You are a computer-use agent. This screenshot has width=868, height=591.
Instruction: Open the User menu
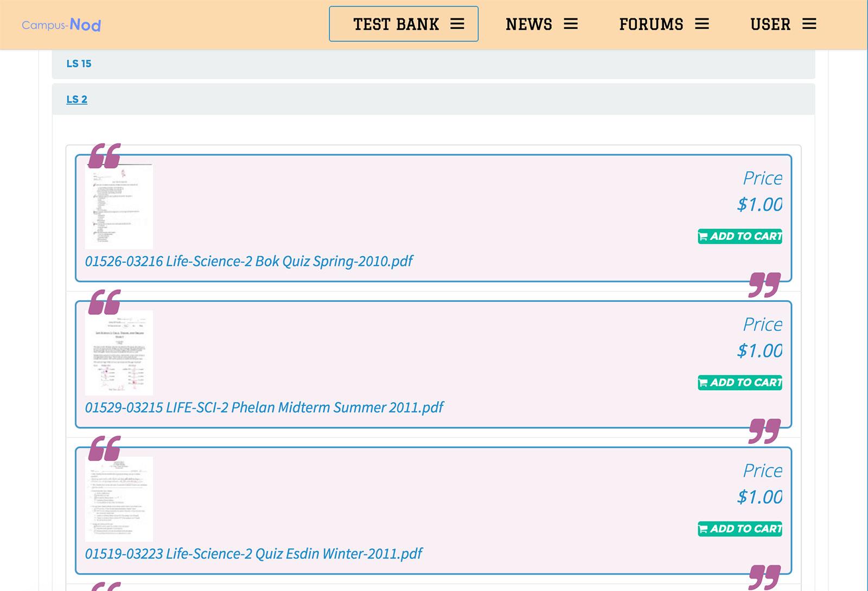click(x=770, y=24)
